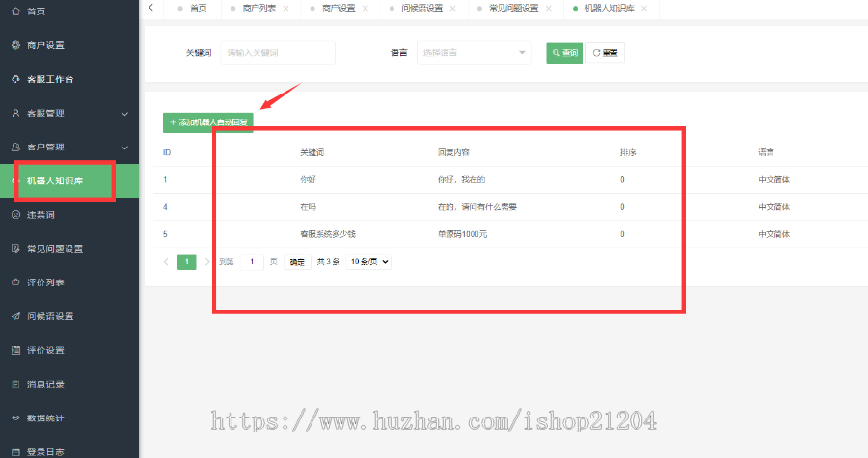
Task: Expand the 客服管理 chevron
Action: coord(124,114)
